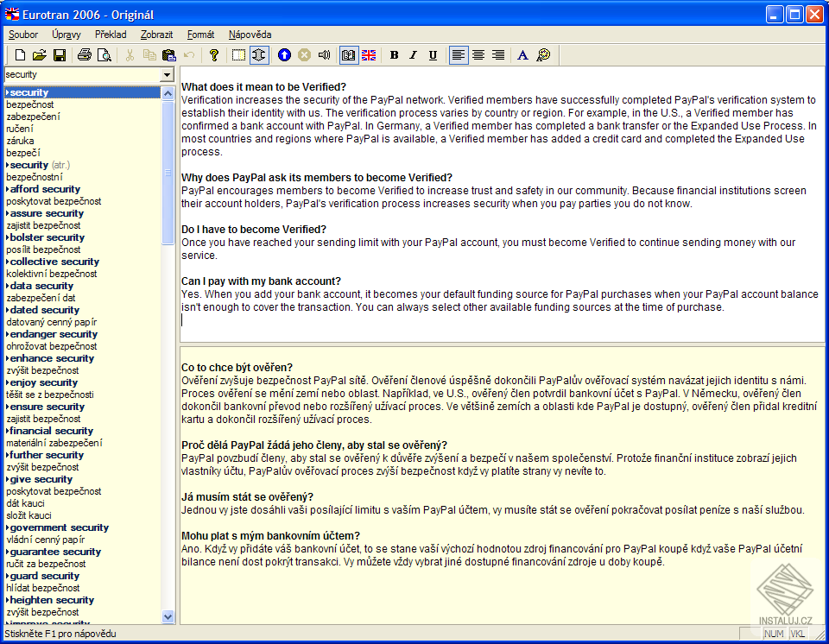Screen dimensions: 829x644
Task: Print the document
Action: (x=84, y=55)
